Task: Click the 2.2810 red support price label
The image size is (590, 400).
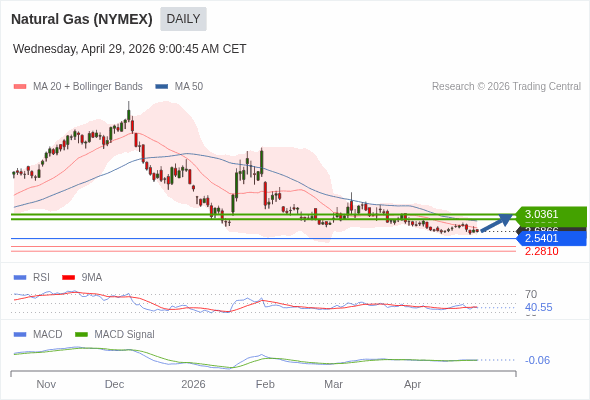Action: (x=541, y=251)
